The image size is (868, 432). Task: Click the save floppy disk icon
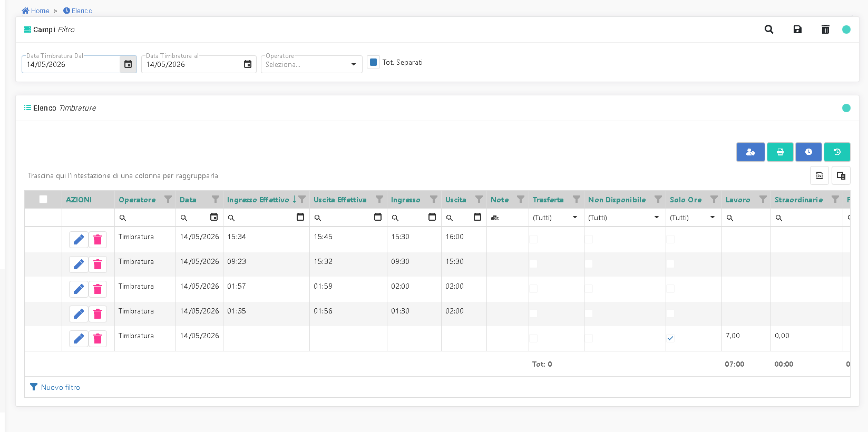point(797,30)
